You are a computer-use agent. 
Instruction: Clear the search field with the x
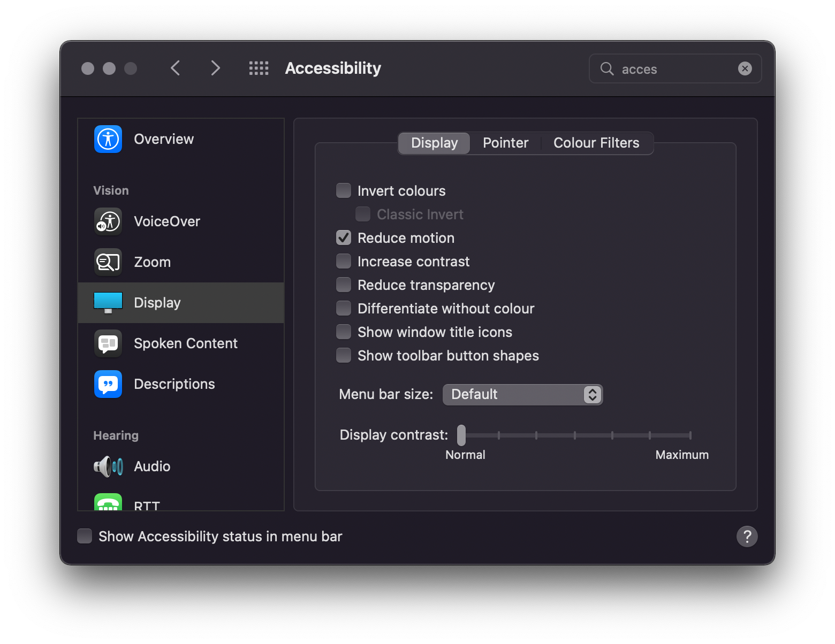(745, 68)
